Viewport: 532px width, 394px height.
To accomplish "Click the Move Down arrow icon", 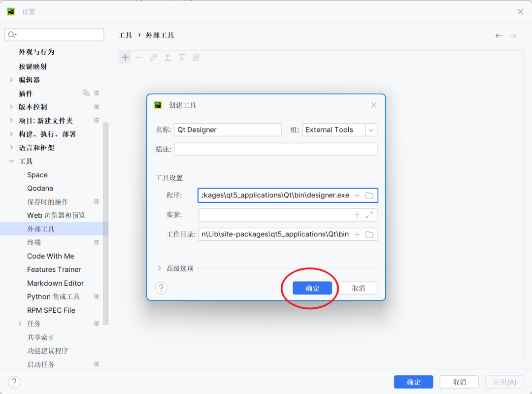I will click(x=182, y=57).
